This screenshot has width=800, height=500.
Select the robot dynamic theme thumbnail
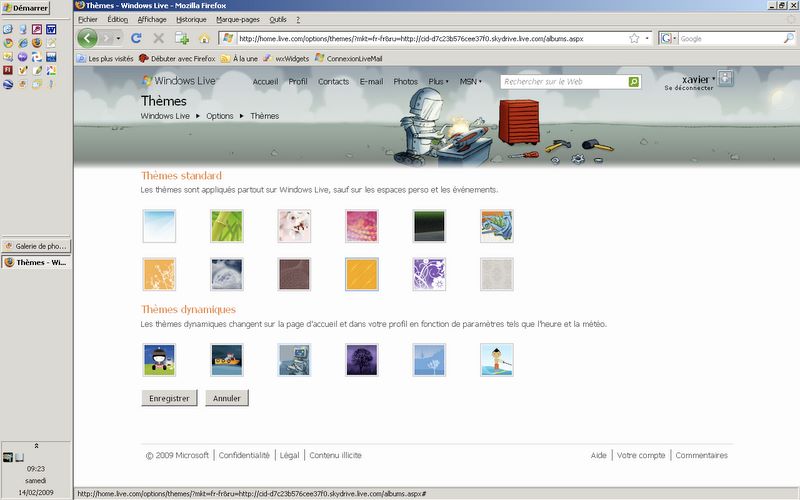tap(294, 360)
